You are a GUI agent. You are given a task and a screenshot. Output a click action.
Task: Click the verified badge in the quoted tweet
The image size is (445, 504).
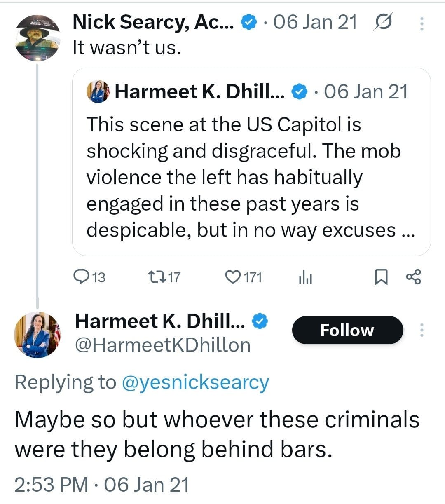pos(300,91)
